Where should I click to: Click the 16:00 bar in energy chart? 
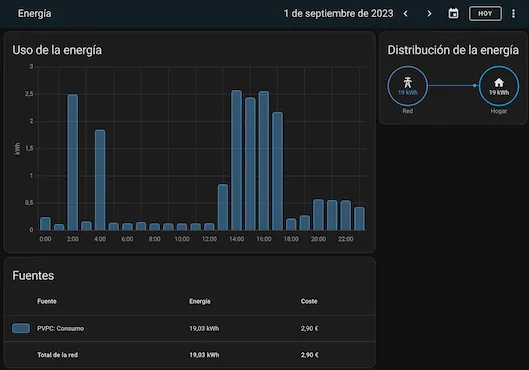click(264, 161)
